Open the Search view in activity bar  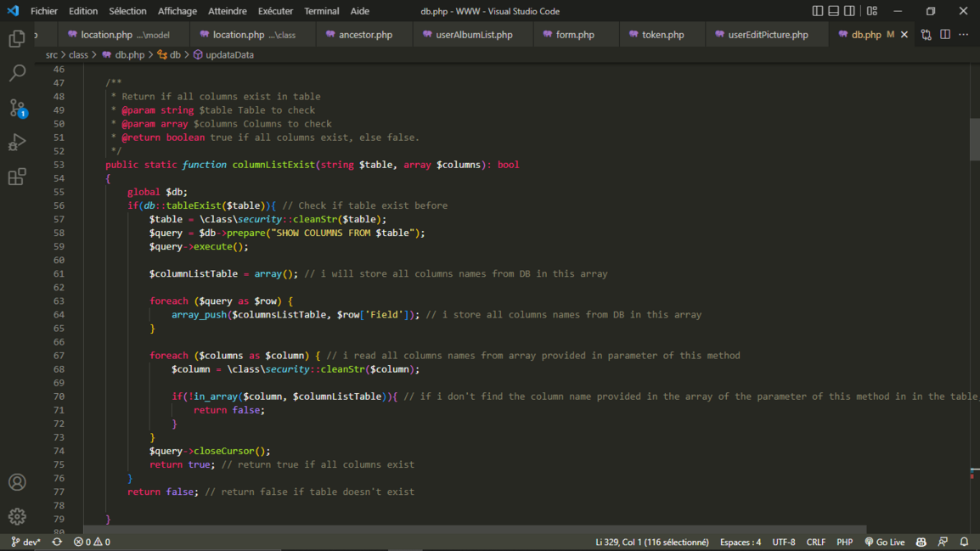point(17,73)
